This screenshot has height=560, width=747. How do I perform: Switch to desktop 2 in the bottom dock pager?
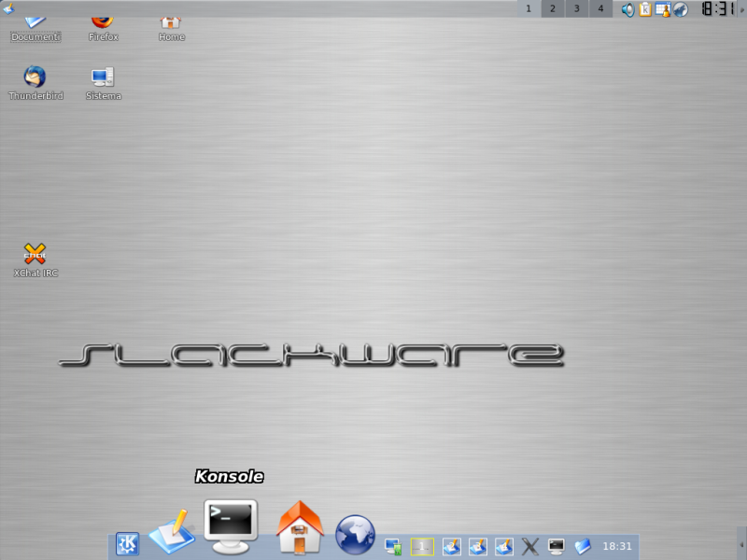coord(451,547)
